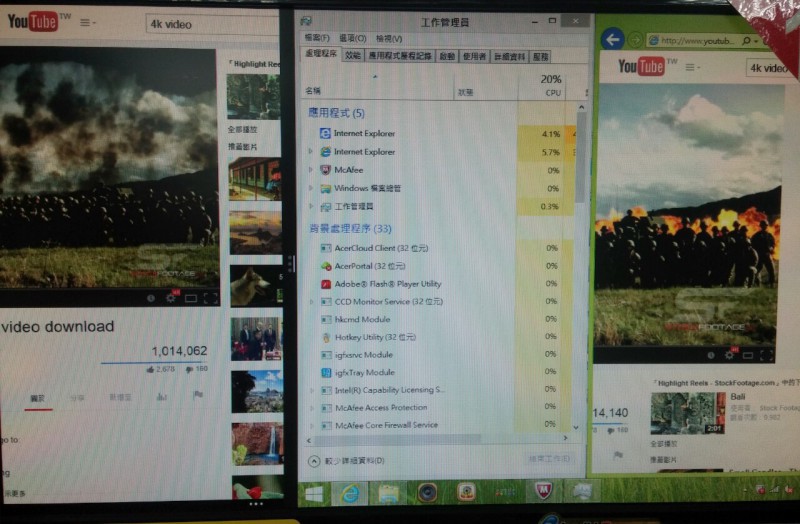Open the 選項(O) menu in Task Manager
The width and height of the screenshot is (800, 524).
(x=353, y=38)
